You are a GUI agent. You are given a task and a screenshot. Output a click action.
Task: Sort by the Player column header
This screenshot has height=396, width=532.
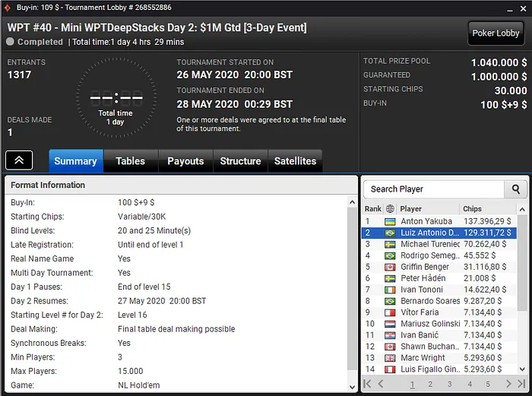[428, 209]
